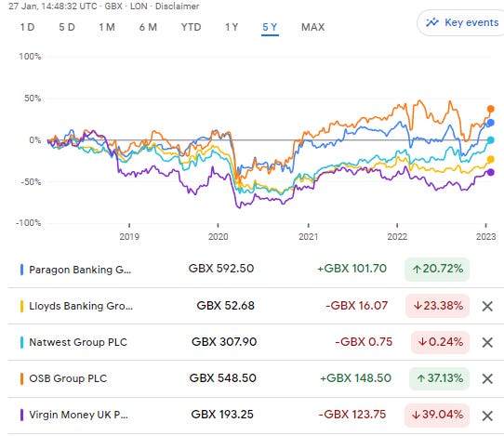Click the 0.24% loss badge
The image size is (504, 436).
[441, 342]
